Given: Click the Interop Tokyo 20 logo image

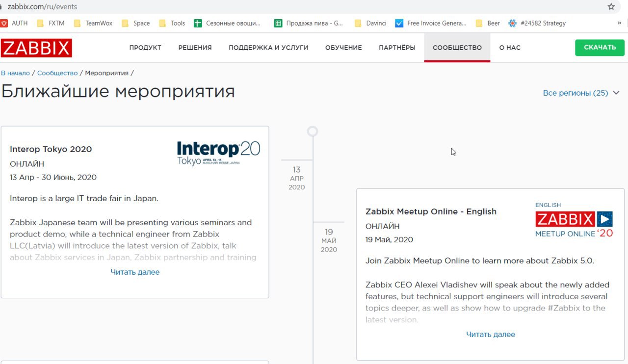Looking at the screenshot, I should (x=218, y=154).
